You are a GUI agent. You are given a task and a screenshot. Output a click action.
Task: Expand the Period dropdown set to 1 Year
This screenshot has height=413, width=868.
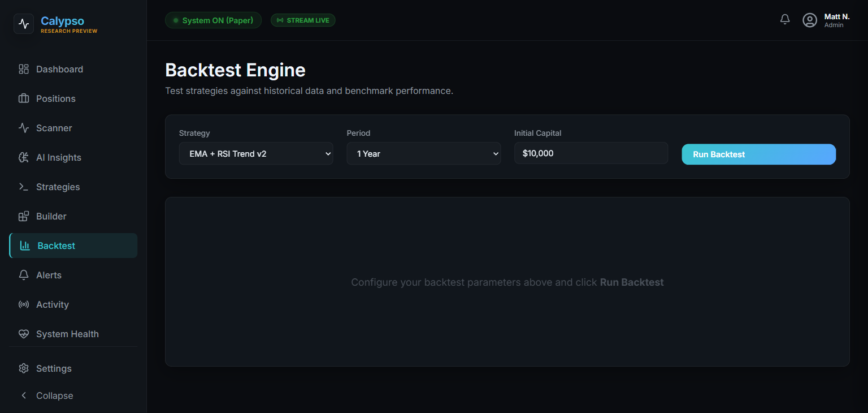[423, 153]
